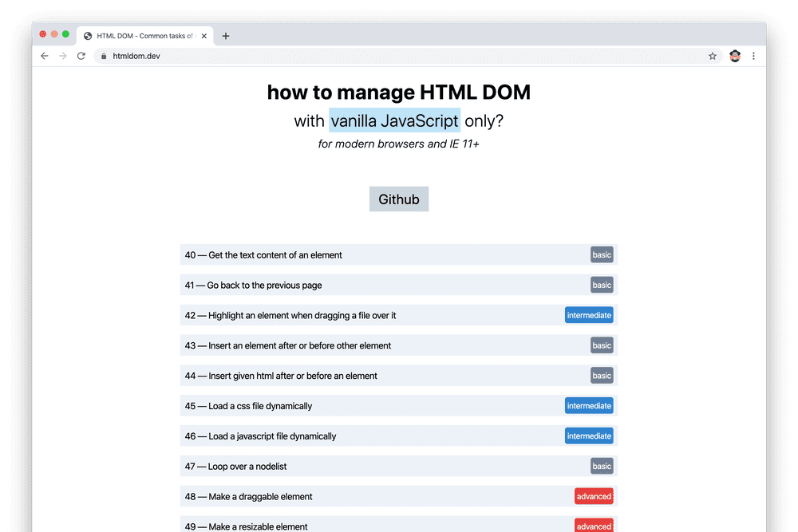This screenshot has height=532, width=798.
Task: Click the padlock site info icon
Action: tap(104, 56)
